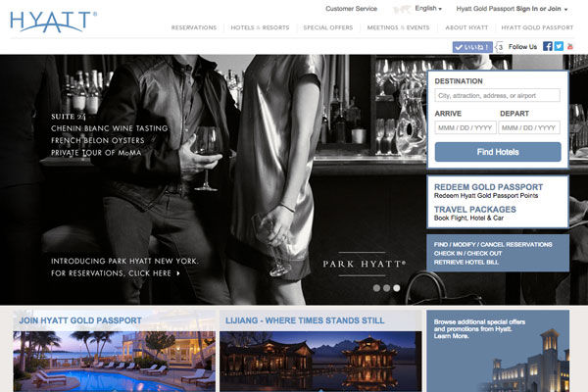Click the Destination input field

tap(497, 95)
